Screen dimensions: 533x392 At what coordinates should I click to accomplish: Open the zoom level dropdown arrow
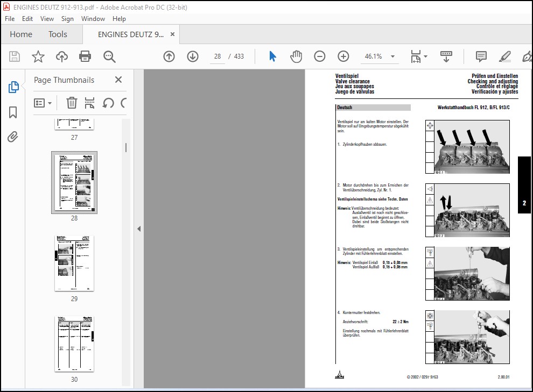[392, 56]
